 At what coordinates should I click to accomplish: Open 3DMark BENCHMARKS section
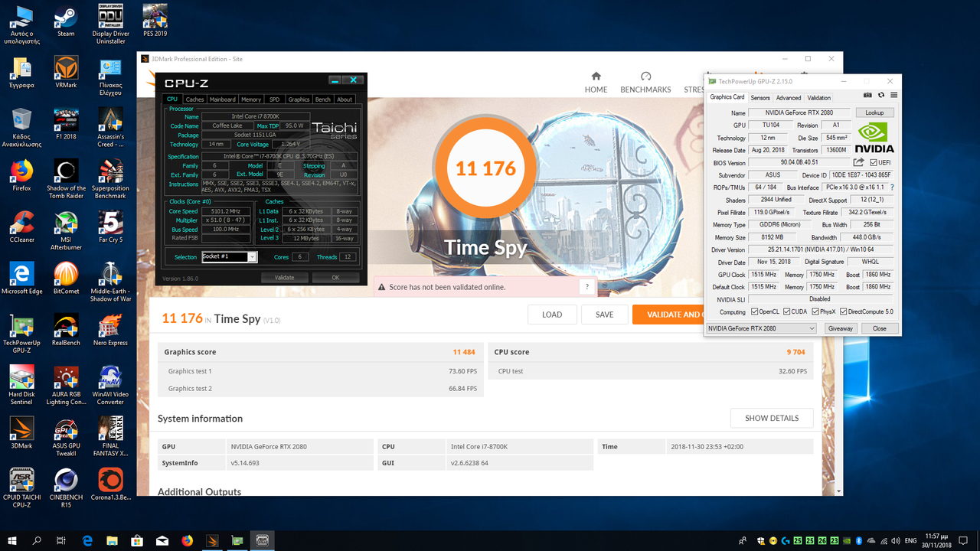(645, 83)
